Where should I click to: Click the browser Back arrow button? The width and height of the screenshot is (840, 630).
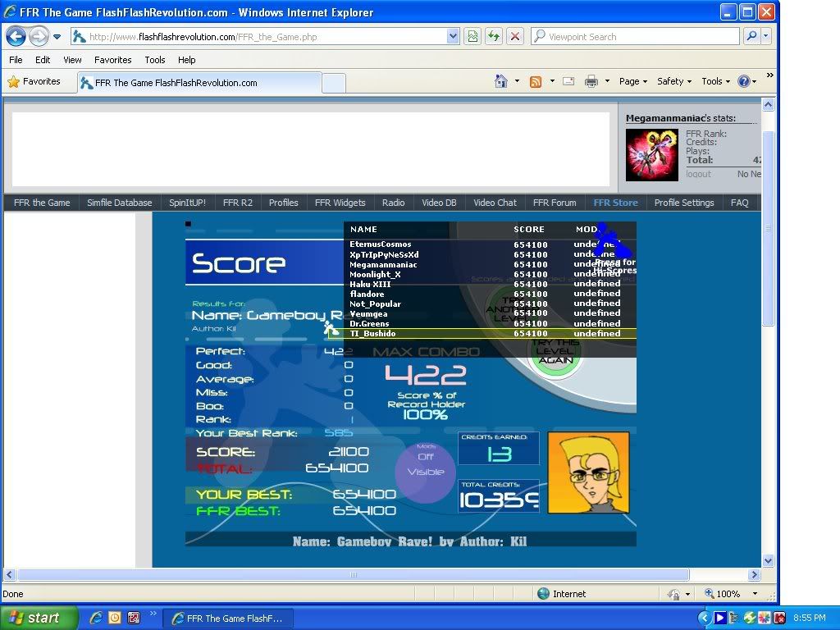pos(16,36)
